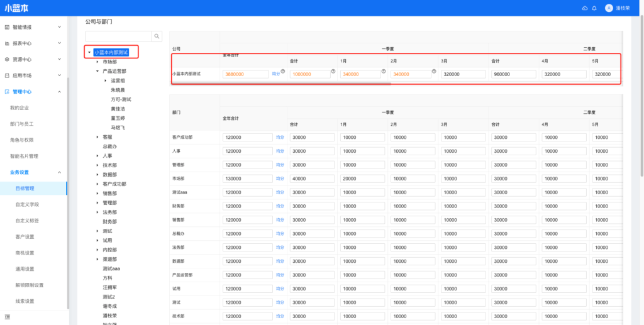Click the 智能情报 sidebar icon
The image size is (644, 325).
7,27
